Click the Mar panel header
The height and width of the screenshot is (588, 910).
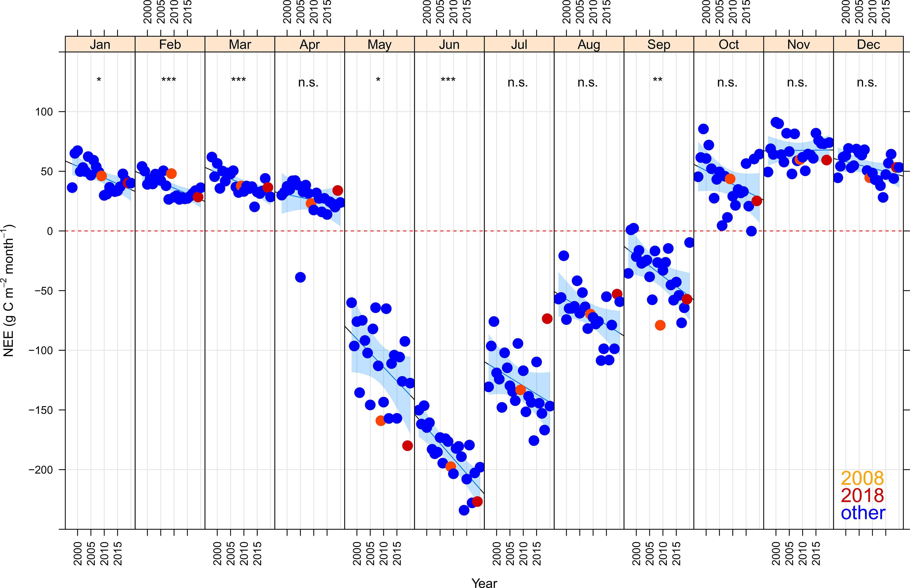240,44
